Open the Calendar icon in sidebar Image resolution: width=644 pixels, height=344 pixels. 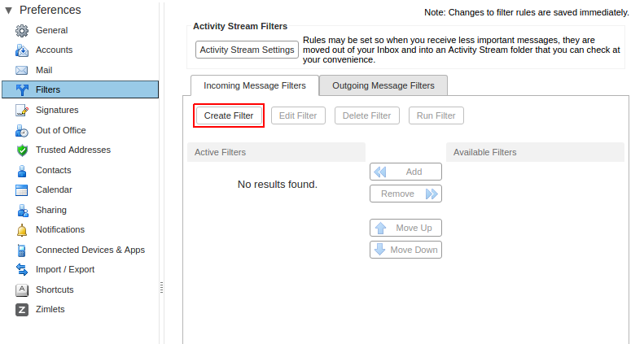coord(22,189)
